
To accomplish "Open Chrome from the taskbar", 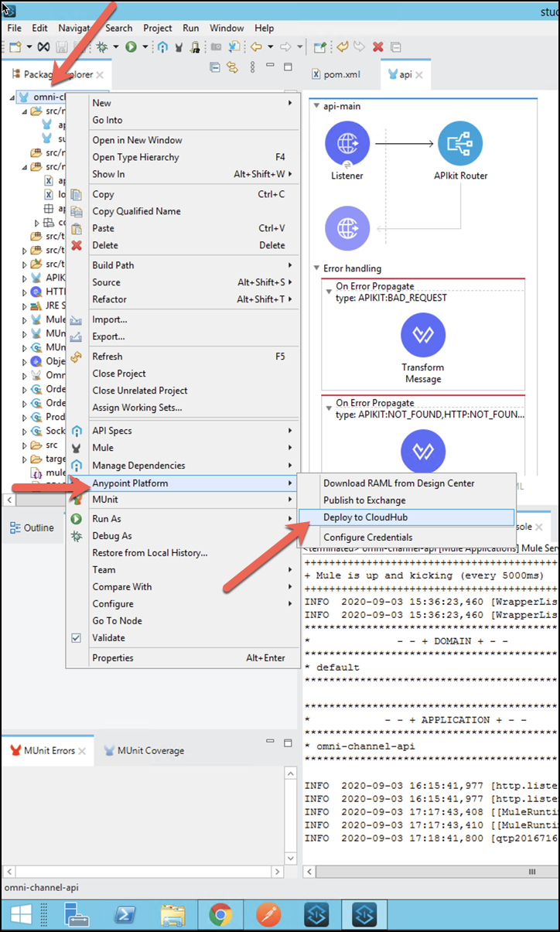I will 220,916.
